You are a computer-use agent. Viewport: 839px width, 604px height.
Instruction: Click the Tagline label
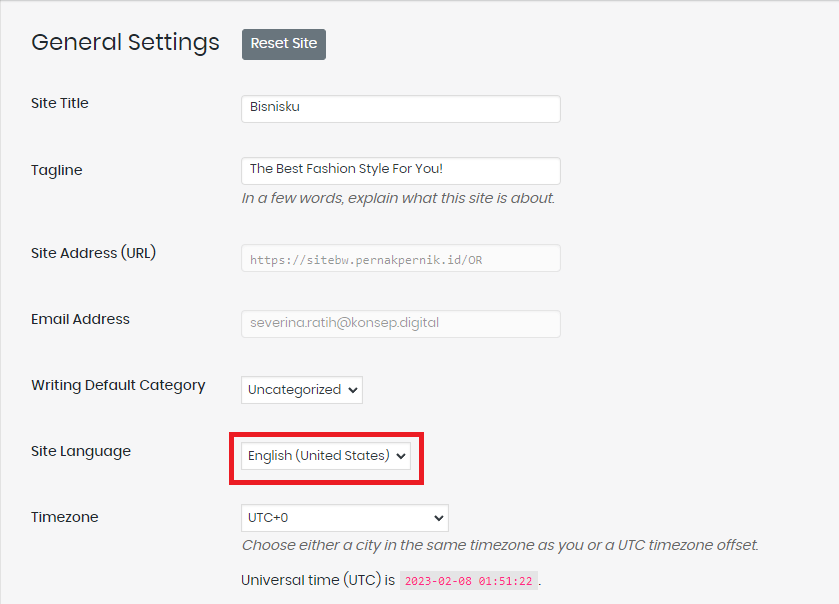tap(57, 170)
